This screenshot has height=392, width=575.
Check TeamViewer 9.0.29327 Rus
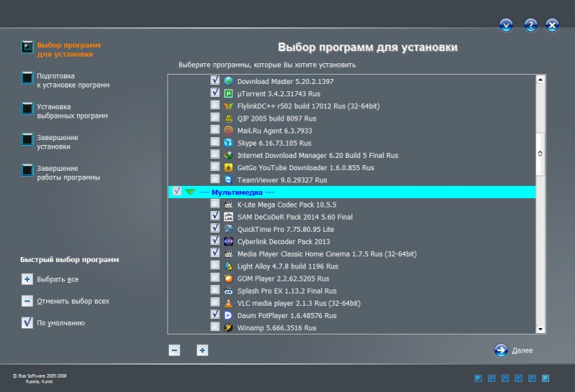(x=215, y=179)
